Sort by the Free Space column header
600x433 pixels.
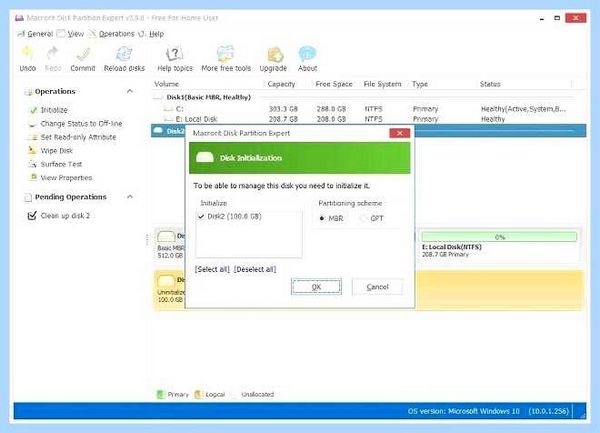(334, 84)
